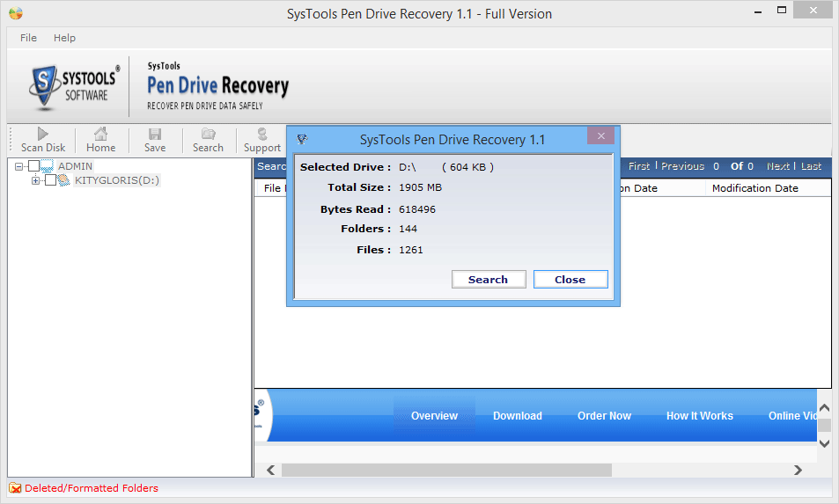Click the banner's vertical scroll down arrow
The height and width of the screenshot is (504, 839).
point(825,443)
